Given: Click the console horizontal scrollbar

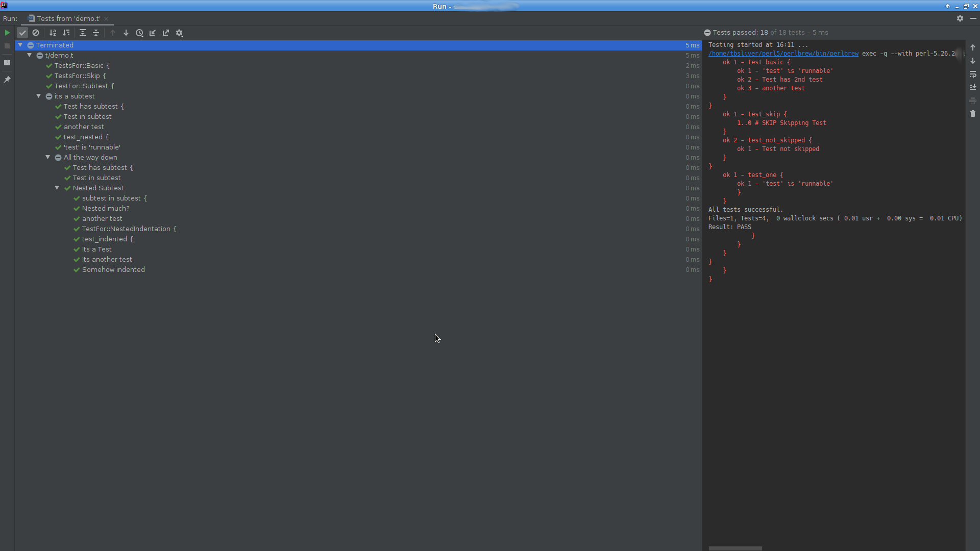Looking at the screenshot, I should [x=735, y=548].
